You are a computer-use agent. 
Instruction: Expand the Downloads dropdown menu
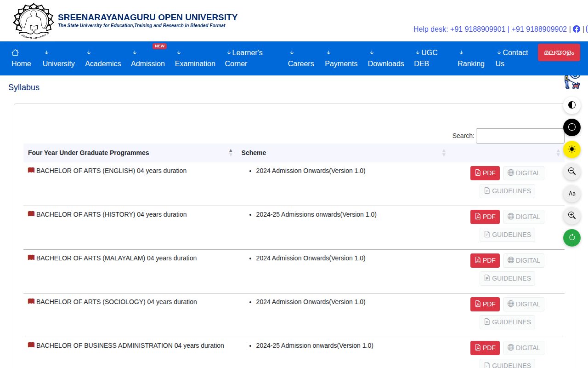point(386,58)
